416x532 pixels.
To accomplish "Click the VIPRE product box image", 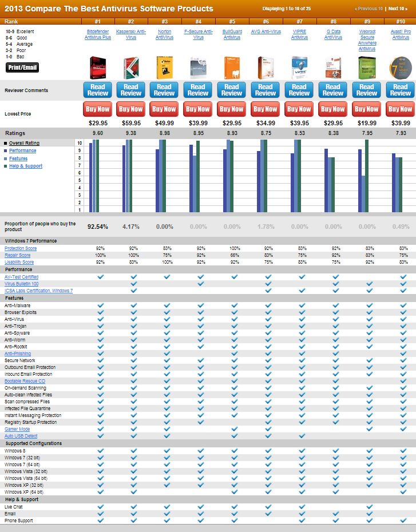I will 299,68.
